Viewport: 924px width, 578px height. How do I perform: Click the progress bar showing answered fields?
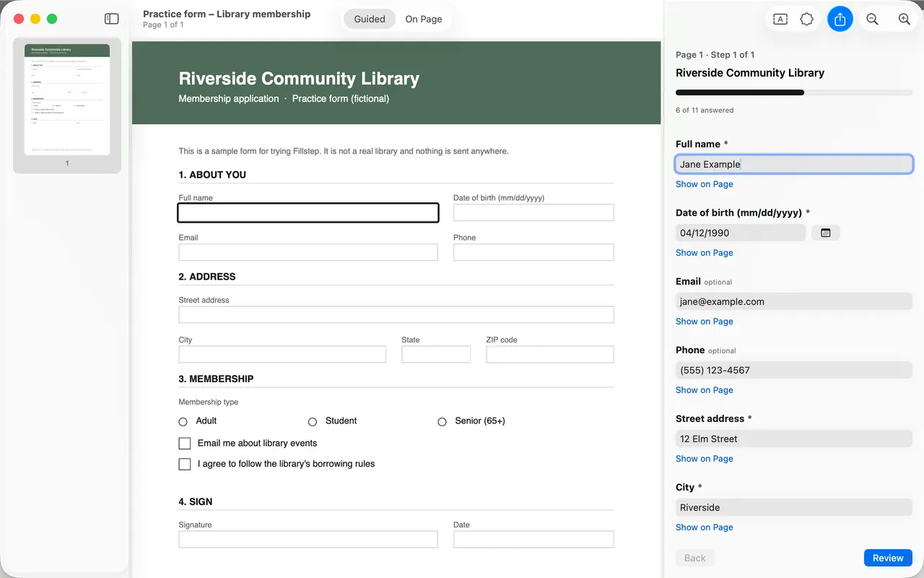click(x=794, y=92)
